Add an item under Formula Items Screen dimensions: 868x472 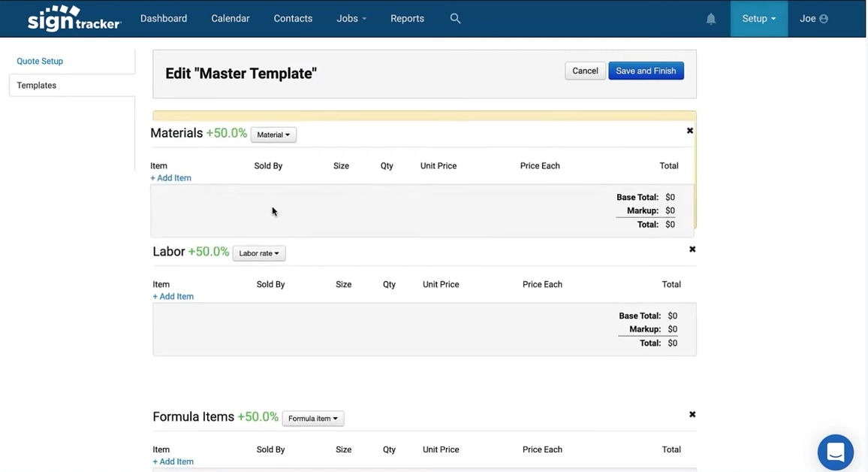click(173, 461)
